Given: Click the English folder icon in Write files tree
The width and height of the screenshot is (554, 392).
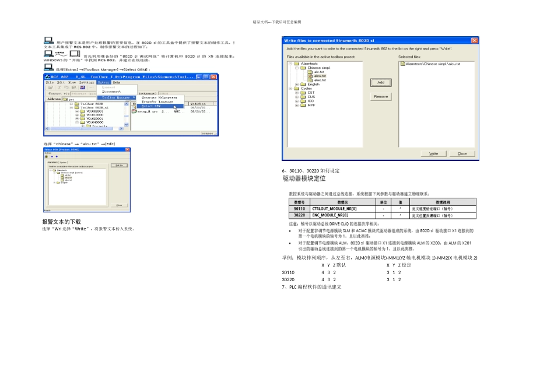Looking at the screenshot, I should (x=303, y=85).
